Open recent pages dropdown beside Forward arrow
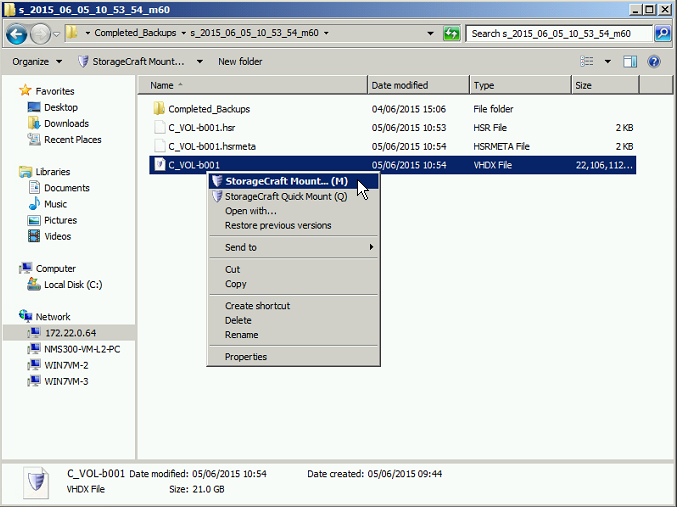Viewport: 677px width, 507px height. click(57, 34)
